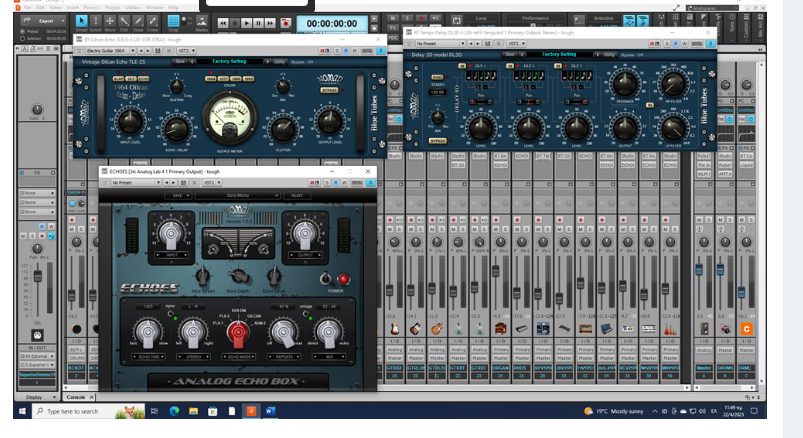Open the Electric Guitar 1964 preset dropdown
The image size is (803, 438).
click(x=110, y=51)
